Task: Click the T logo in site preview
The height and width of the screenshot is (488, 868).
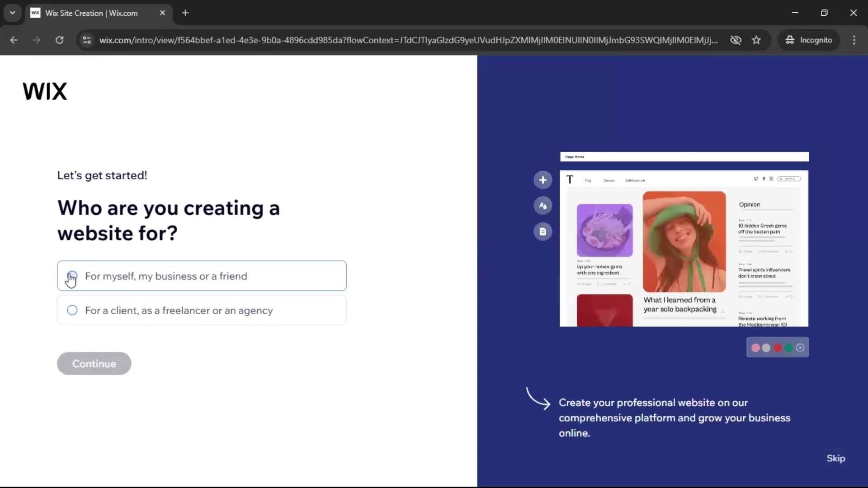Action: coord(570,180)
